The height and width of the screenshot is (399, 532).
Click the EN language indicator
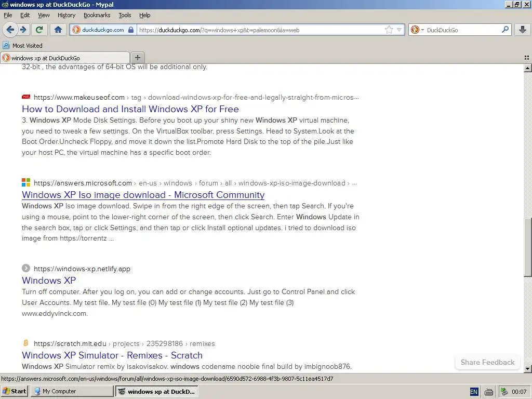(474, 392)
